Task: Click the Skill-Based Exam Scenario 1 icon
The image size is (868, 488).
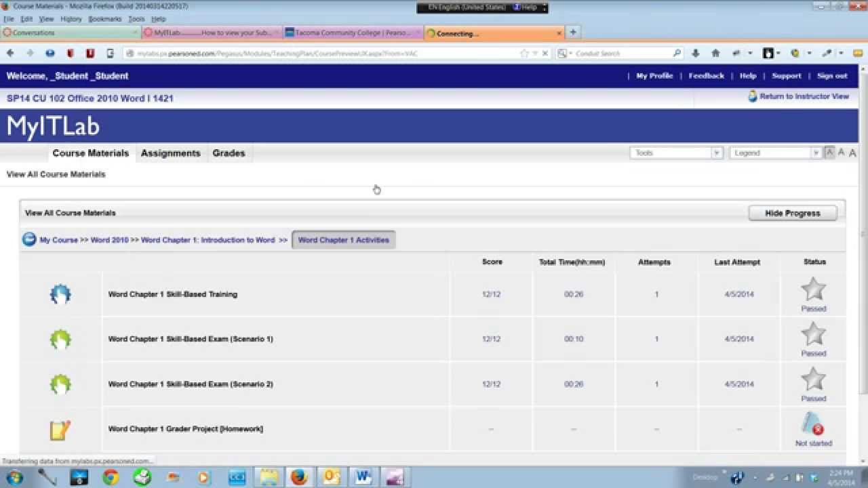Action: [60, 339]
